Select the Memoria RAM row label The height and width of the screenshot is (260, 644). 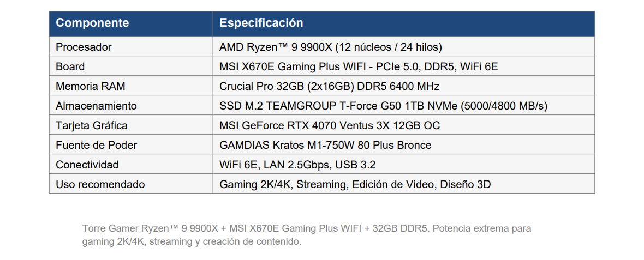coord(131,86)
